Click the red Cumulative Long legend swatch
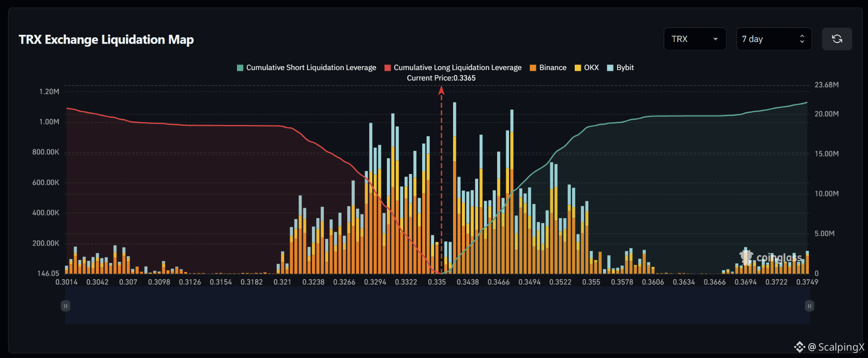Viewport: 868px width, 358px height. tap(387, 68)
